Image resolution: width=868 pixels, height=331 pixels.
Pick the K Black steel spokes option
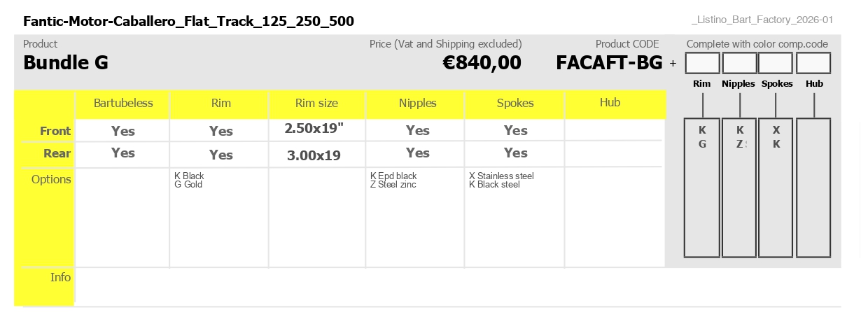[494, 185]
